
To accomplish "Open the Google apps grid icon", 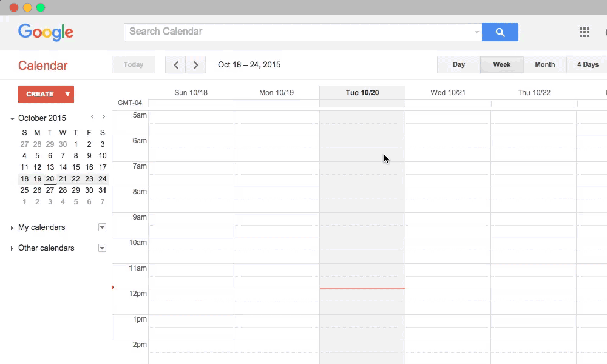I will pyautogui.click(x=584, y=32).
